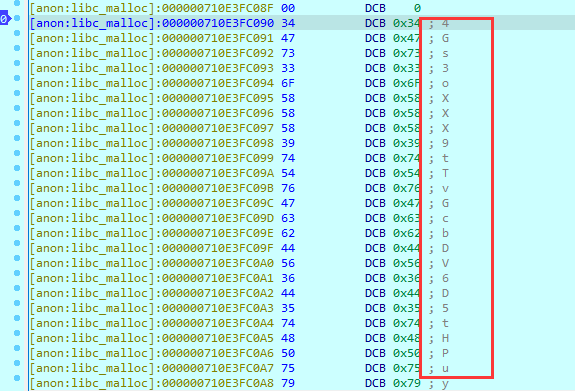The height and width of the screenshot is (391, 575).
Task: Toggle breakpoint dot on row 000000710E3FC093
Action: tap(17, 63)
